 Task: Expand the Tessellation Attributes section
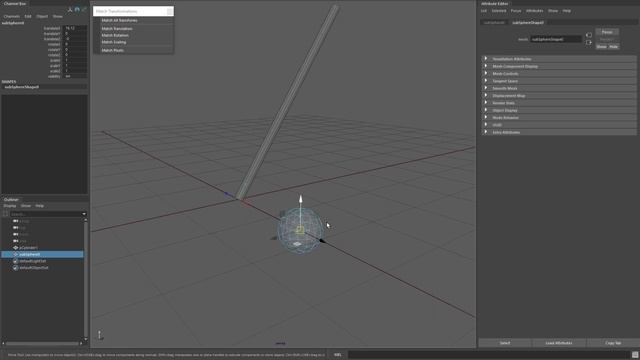point(559,59)
